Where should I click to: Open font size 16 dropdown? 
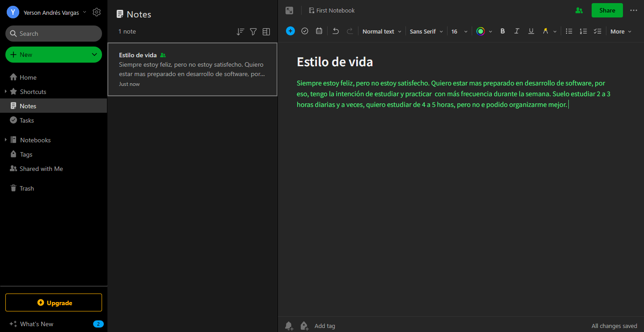tap(459, 31)
